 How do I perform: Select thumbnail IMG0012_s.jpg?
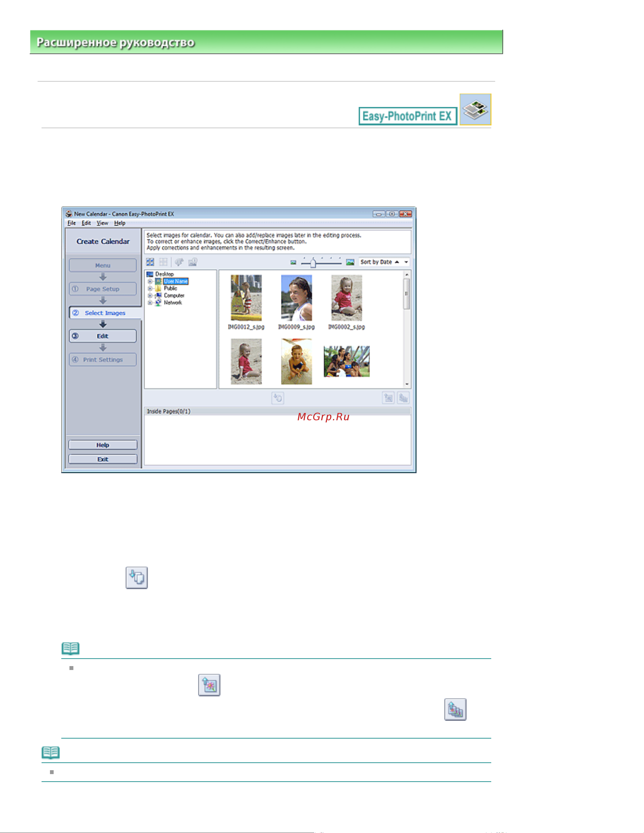click(246, 298)
